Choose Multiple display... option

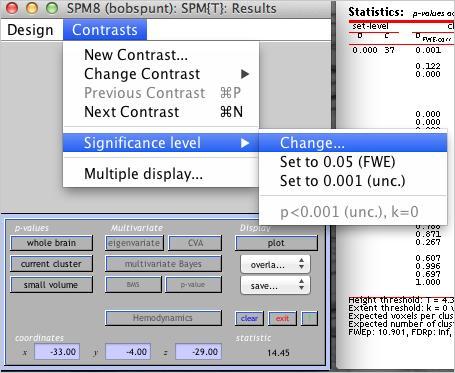[x=161, y=174]
